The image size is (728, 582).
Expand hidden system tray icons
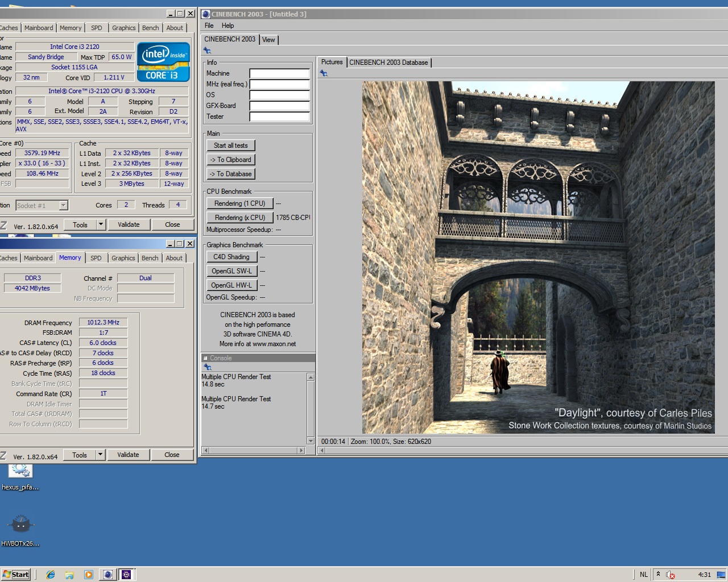point(658,574)
